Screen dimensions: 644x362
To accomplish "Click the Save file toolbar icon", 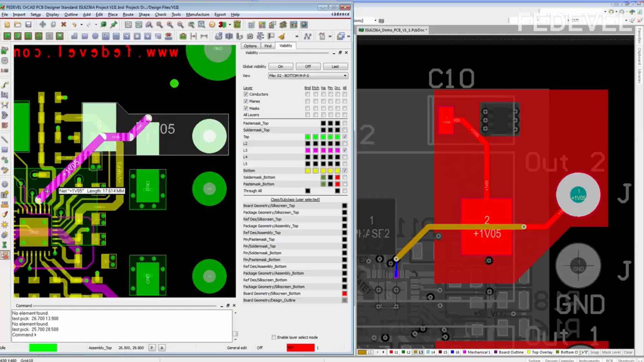I will point(28,25).
